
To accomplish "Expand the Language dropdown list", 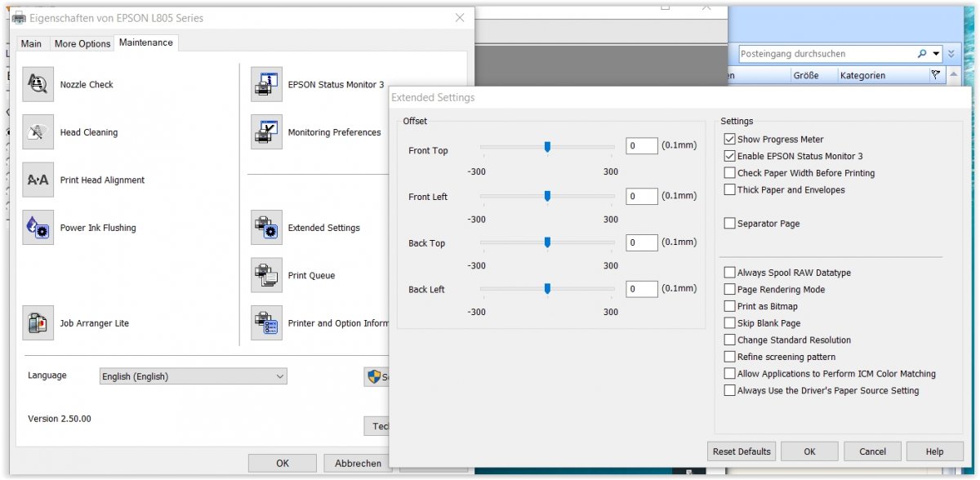I will [279, 376].
